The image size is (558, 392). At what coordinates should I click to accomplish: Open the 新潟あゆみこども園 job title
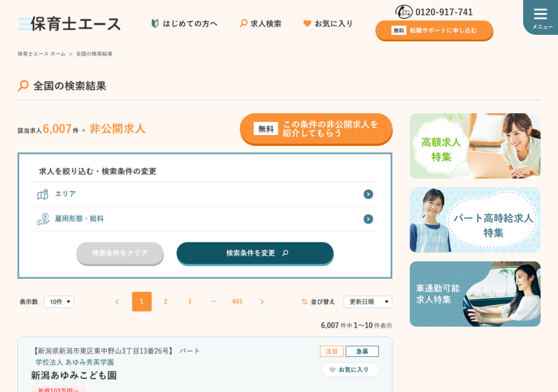tap(74, 375)
